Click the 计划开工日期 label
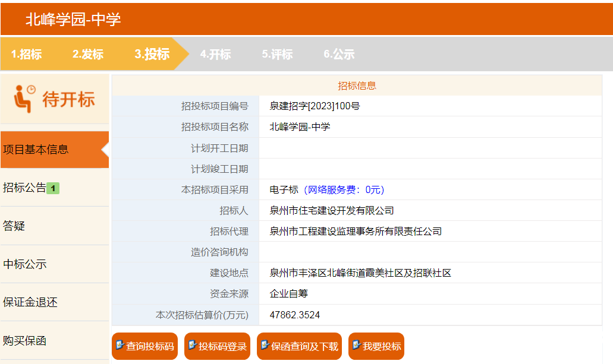 [219, 148]
